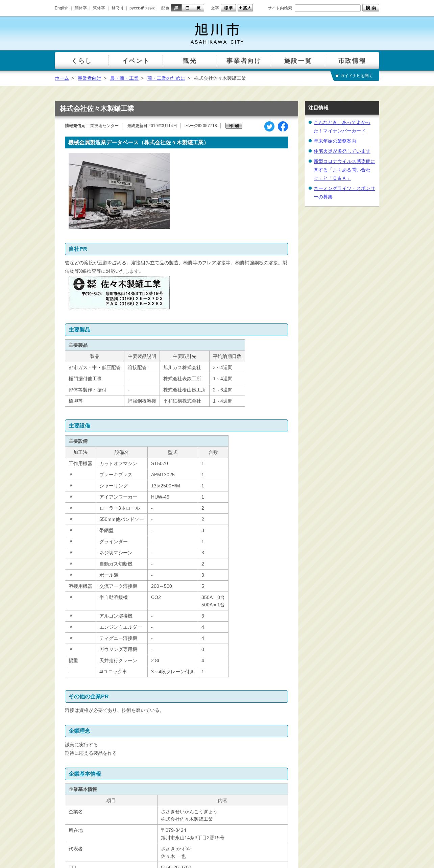434x868 pixels.
Task: Click the 旭川市 Asahikawa City logo
Action: coord(217,34)
